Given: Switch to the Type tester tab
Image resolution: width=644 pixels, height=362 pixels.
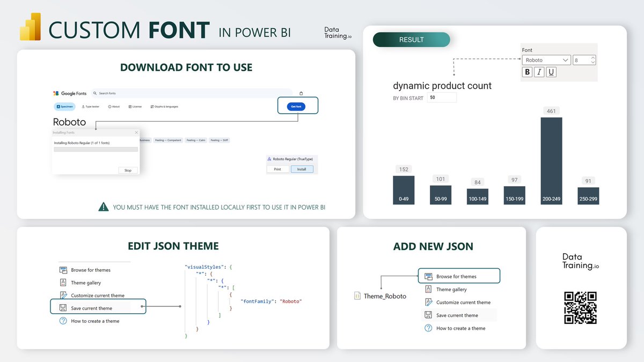Looking at the screenshot, I should [x=90, y=106].
